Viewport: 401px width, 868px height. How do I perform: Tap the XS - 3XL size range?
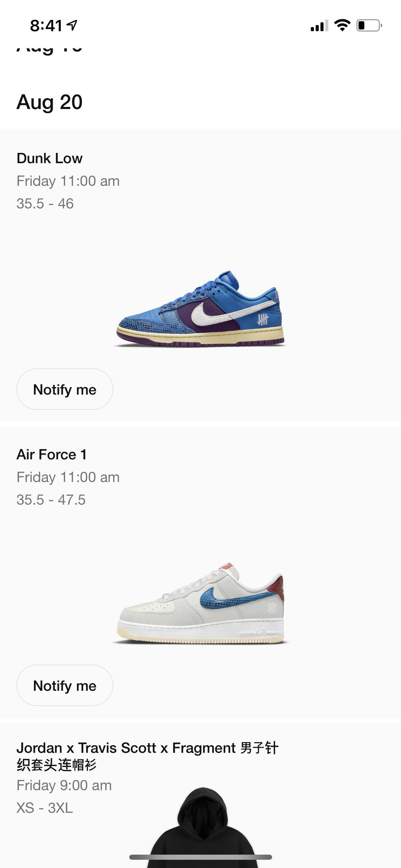(45, 808)
